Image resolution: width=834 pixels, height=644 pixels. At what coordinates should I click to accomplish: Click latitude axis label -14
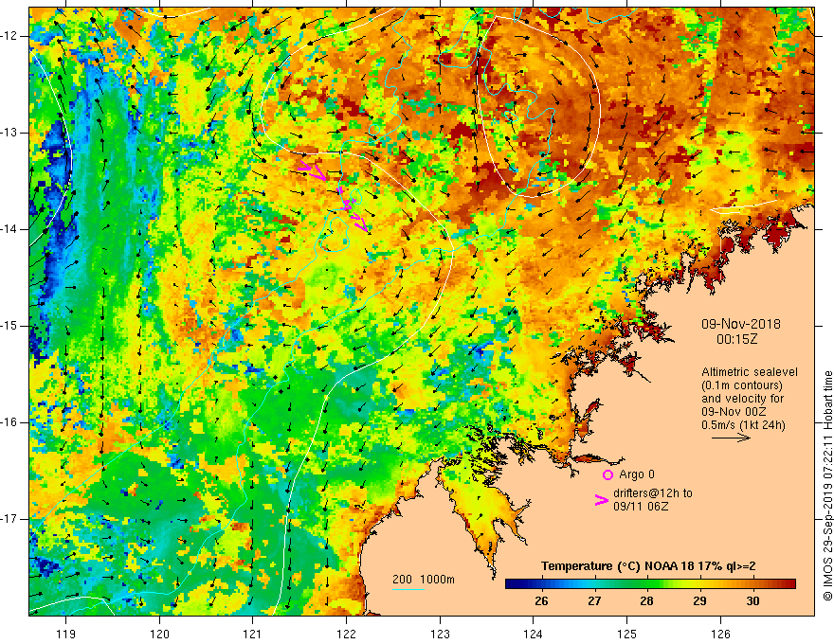[9, 229]
